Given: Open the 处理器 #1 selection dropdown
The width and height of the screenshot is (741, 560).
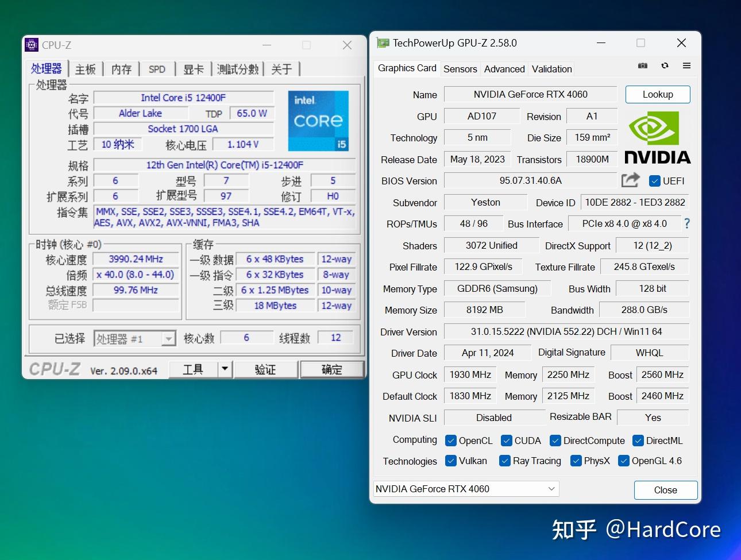Looking at the screenshot, I should coord(168,338).
